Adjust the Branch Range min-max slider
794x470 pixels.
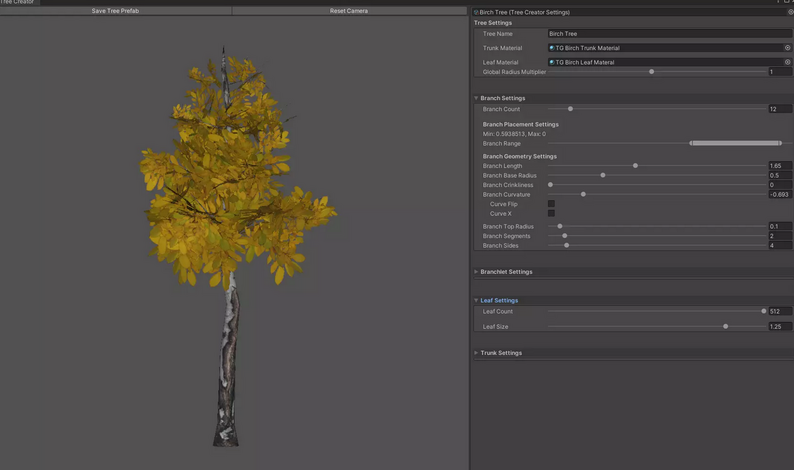735,143
